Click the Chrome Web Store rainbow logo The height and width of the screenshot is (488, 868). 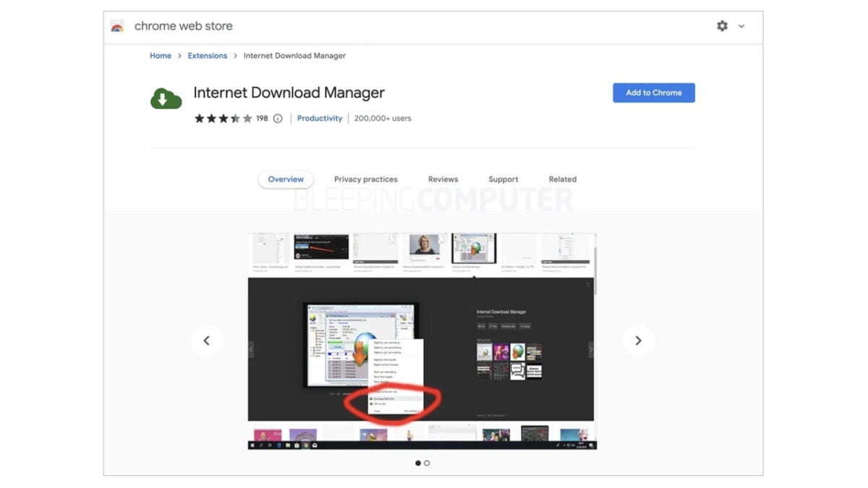tap(117, 26)
